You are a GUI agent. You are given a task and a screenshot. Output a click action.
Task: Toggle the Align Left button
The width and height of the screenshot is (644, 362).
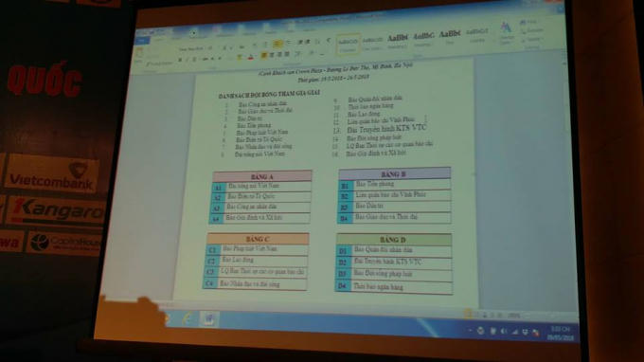pos(264,55)
